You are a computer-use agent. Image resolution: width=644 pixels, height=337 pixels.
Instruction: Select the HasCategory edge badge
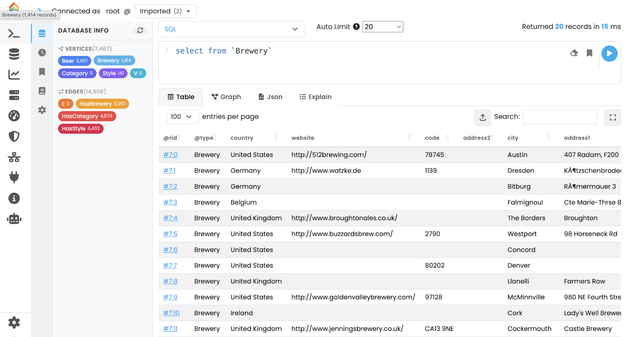(87, 116)
